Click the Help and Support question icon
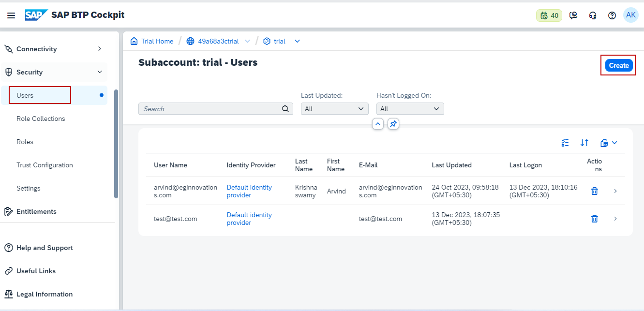 [x=9, y=248]
